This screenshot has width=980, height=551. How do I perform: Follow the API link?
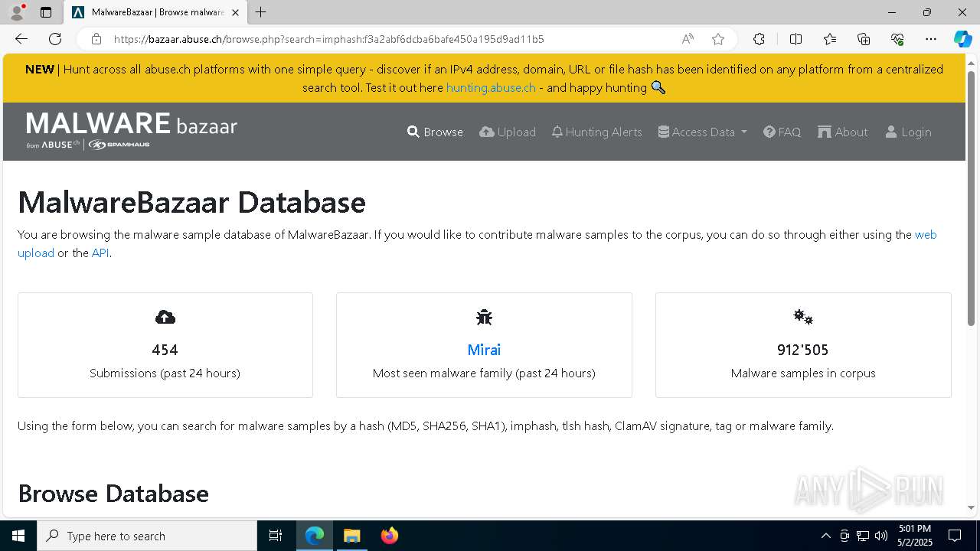[x=100, y=253]
